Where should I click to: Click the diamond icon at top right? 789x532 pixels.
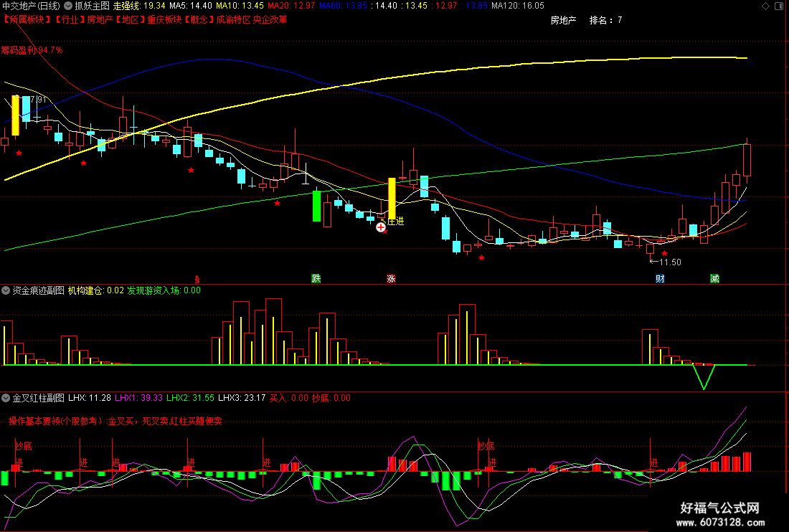coord(765,6)
